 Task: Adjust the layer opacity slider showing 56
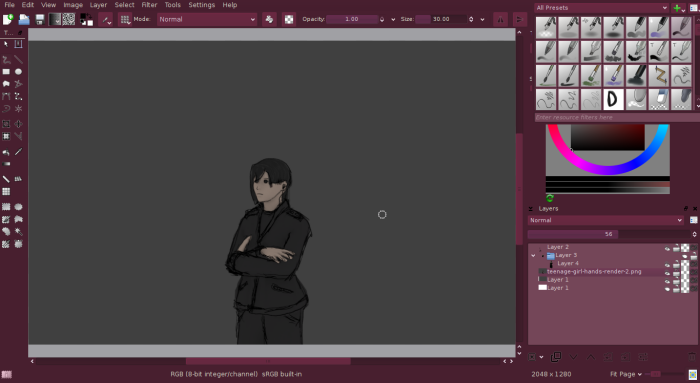pyautogui.click(x=609, y=234)
